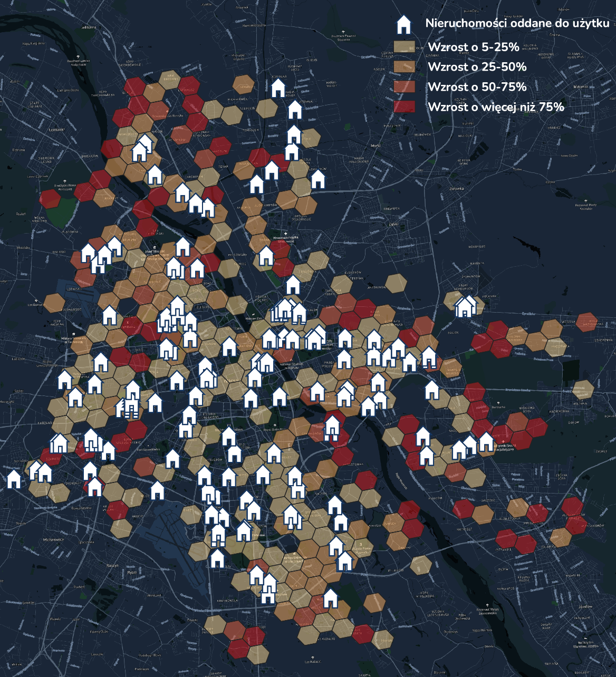The height and width of the screenshot is (677, 616).
Task: Click the 'Wzrost o więcej niż 75%' label
Action: click(496, 107)
